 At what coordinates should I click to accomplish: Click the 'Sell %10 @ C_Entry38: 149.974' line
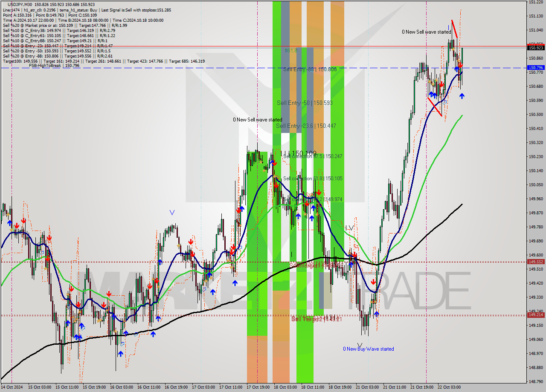point(59,30)
